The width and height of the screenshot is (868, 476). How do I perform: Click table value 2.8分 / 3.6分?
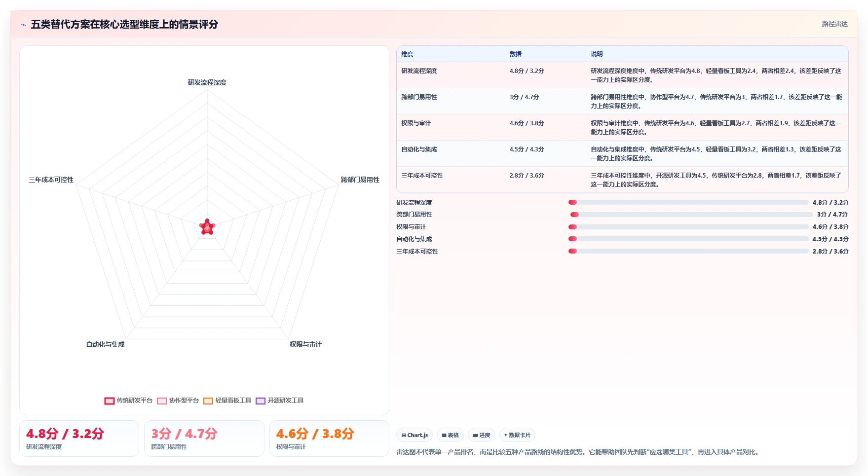point(527,176)
